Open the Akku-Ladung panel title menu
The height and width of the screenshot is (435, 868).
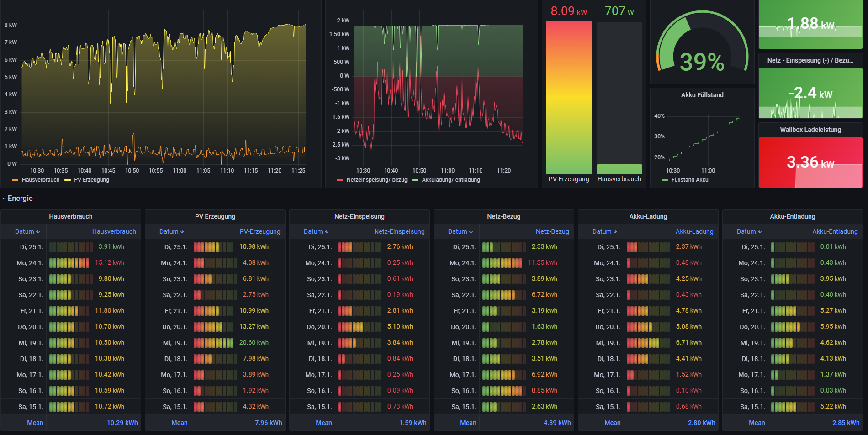tap(648, 216)
